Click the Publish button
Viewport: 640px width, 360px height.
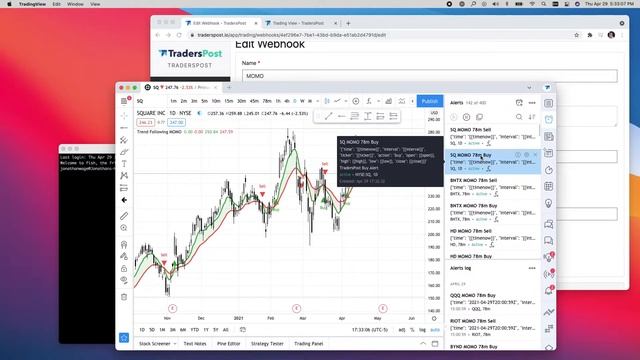click(x=429, y=101)
